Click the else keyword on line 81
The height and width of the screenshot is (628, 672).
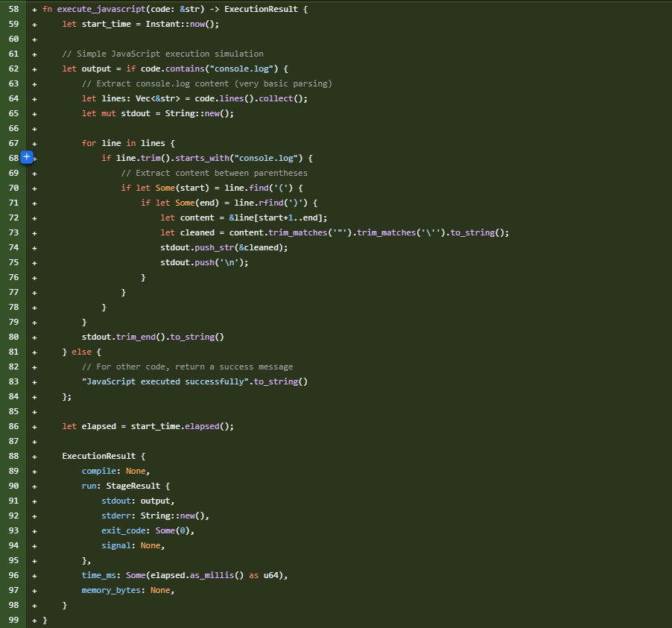[81, 352]
